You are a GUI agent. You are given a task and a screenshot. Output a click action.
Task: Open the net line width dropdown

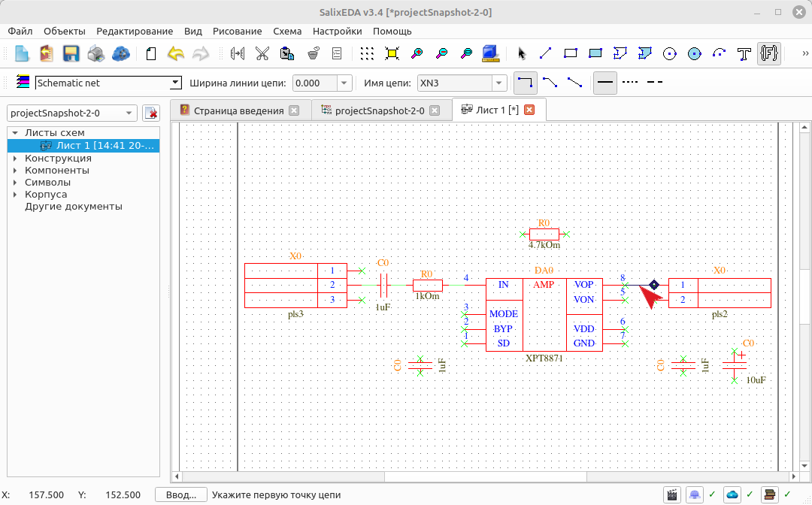[x=344, y=83]
